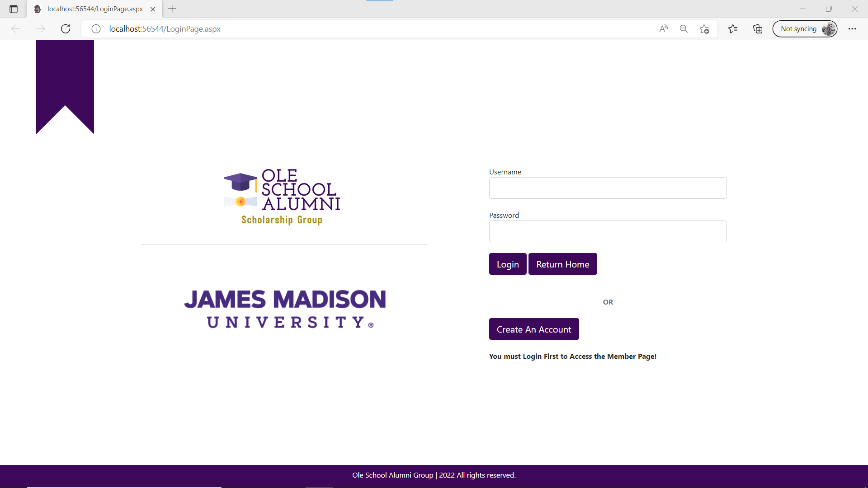Viewport: 868px width, 488px height.
Task: View site information icon beside URL
Action: 96,29
